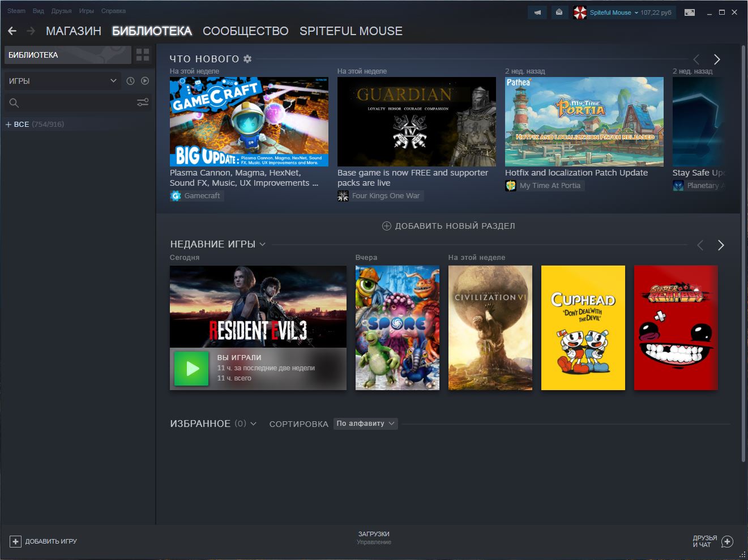Click the Planetary game icon
The width and height of the screenshot is (748, 560).
678,186
